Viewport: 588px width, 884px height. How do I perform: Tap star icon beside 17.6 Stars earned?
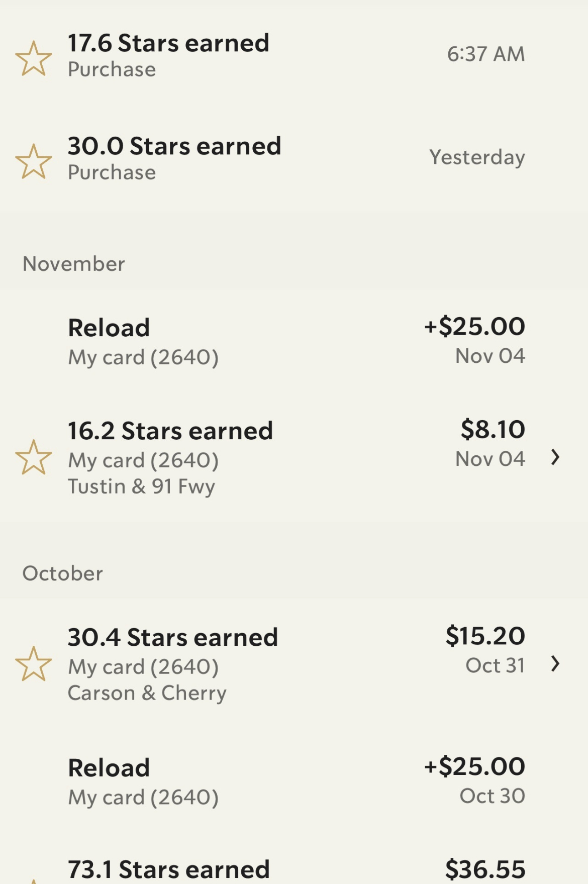pyautogui.click(x=34, y=58)
